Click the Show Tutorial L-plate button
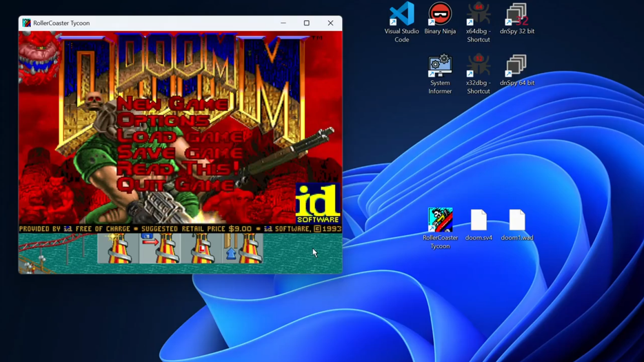The width and height of the screenshot is (644, 362). (x=201, y=248)
